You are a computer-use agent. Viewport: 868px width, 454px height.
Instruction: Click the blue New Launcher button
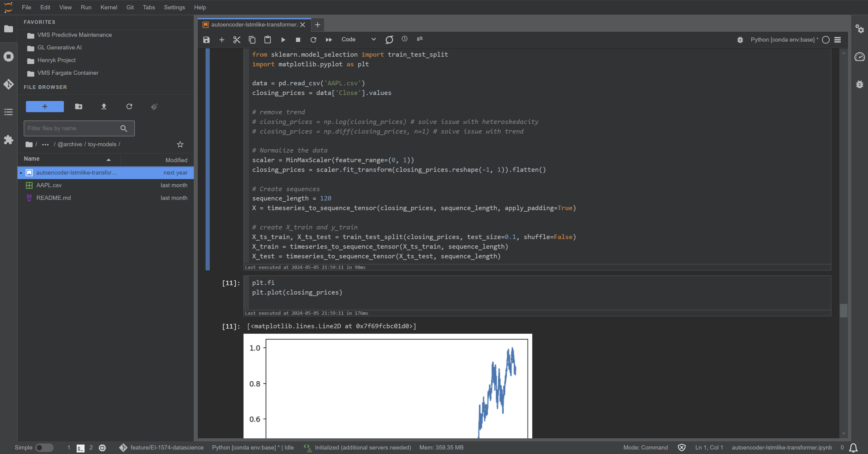[x=45, y=106]
